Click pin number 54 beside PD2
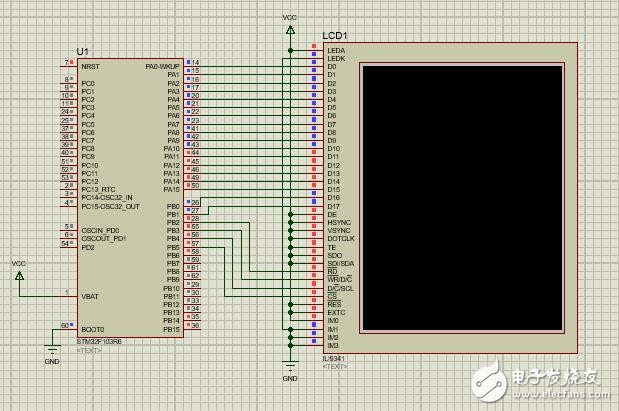The image size is (619, 411). [x=65, y=244]
